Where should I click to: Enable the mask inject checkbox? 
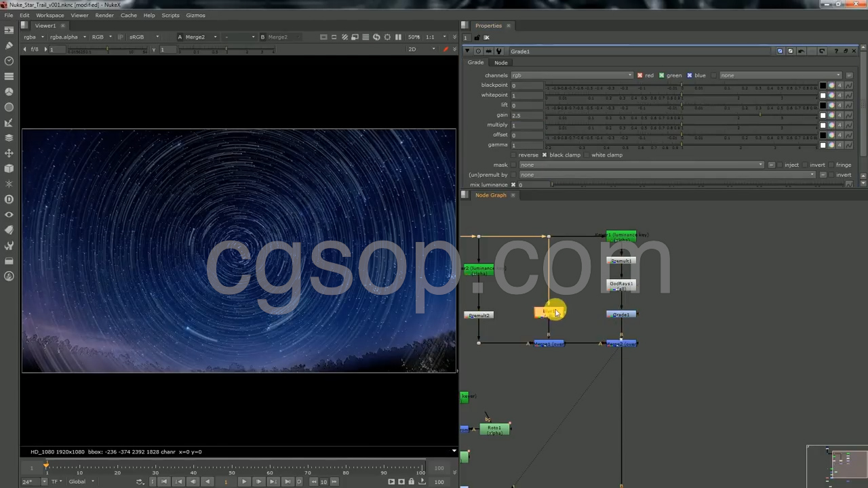click(779, 165)
